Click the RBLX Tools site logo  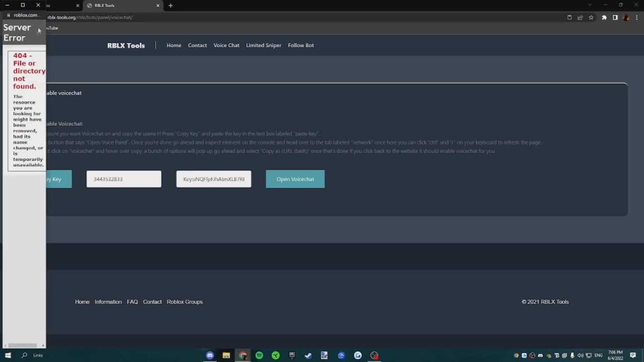coord(126,45)
